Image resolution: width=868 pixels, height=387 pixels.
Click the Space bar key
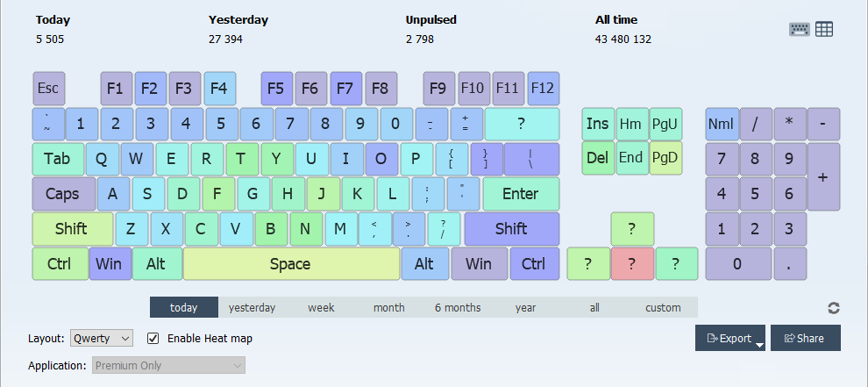pyautogui.click(x=290, y=263)
